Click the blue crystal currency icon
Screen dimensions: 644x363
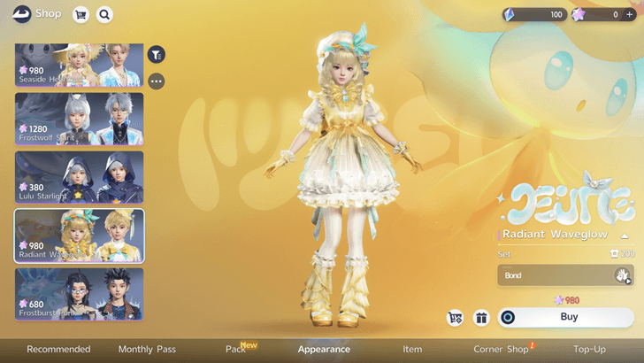pyautogui.click(x=509, y=14)
